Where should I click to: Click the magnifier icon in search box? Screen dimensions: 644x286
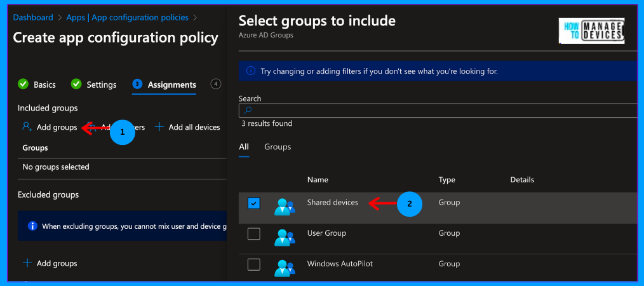click(x=248, y=111)
